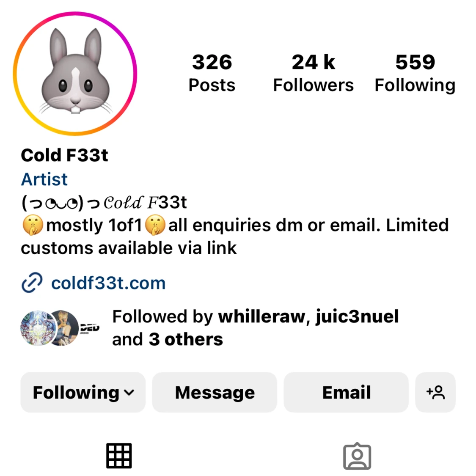Open the rabbit profile picture story
Image resolution: width=476 pixels, height=476 pixels.
coord(75,74)
